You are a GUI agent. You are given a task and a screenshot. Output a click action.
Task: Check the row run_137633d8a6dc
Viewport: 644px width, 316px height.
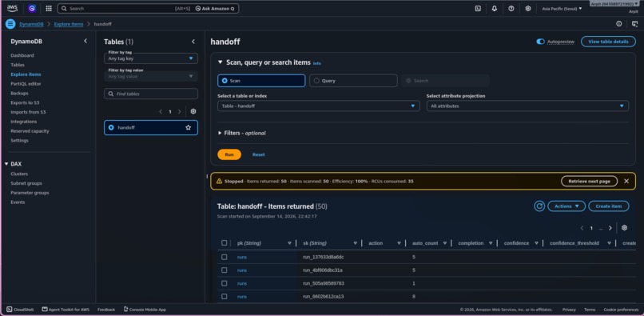pyautogui.click(x=224, y=257)
